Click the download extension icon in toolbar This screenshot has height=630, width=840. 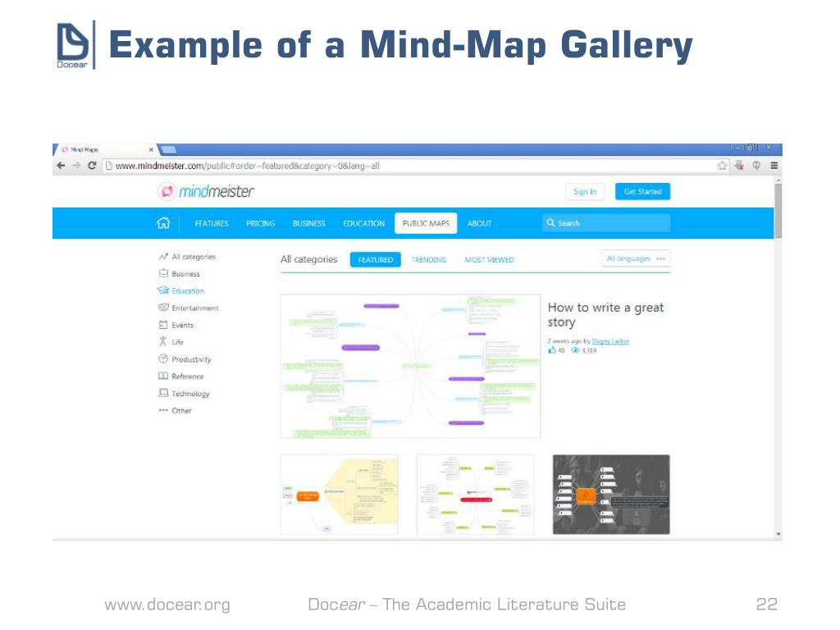tap(739, 166)
